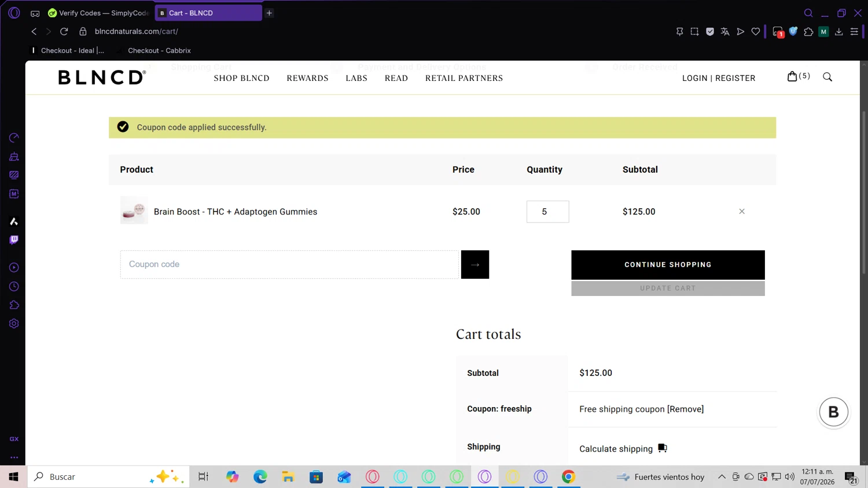Switch to Verify Codes — SimplyCodes tab
Screen dimensions: 868x488
(98, 13)
